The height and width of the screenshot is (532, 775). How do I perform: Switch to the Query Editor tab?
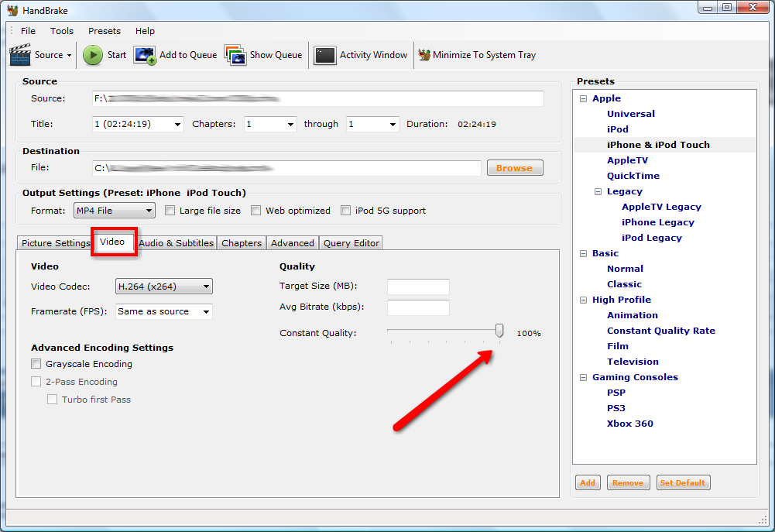coord(351,243)
